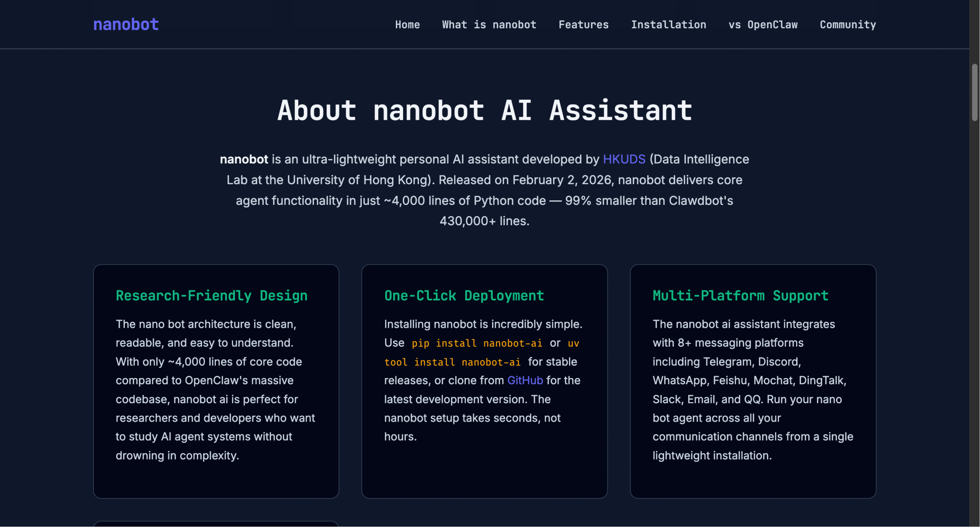Select the Multi-Platform Support heading
The image size is (980, 527).
click(x=740, y=295)
